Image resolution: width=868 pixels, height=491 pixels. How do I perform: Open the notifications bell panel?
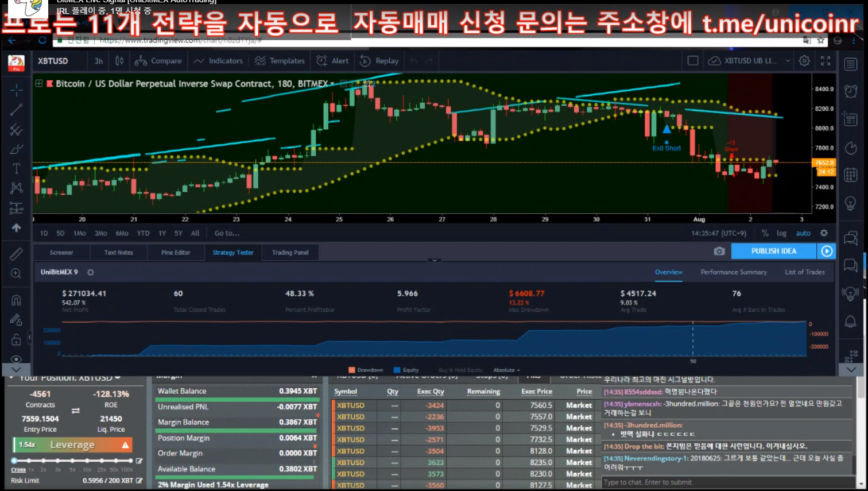(x=851, y=321)
